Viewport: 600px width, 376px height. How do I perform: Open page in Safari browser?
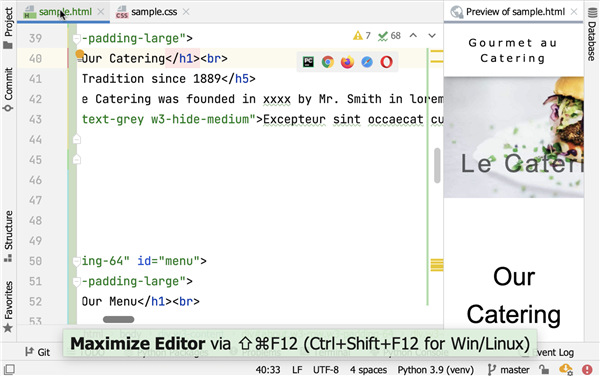[367, 62]
